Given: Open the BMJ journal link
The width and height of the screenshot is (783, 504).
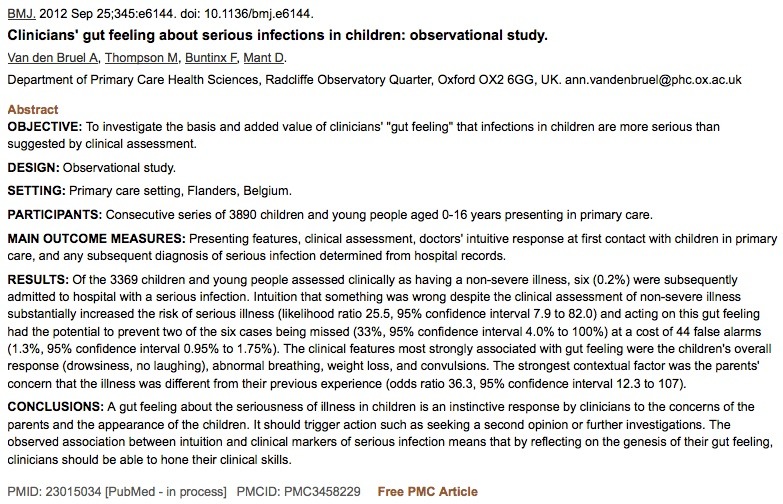Looking at the screenshot, I should pos(21,13).
